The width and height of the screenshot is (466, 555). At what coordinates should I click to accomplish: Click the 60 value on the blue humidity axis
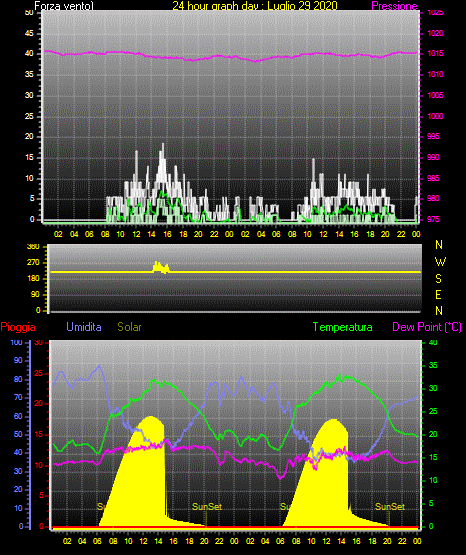[x=18, y=416]
